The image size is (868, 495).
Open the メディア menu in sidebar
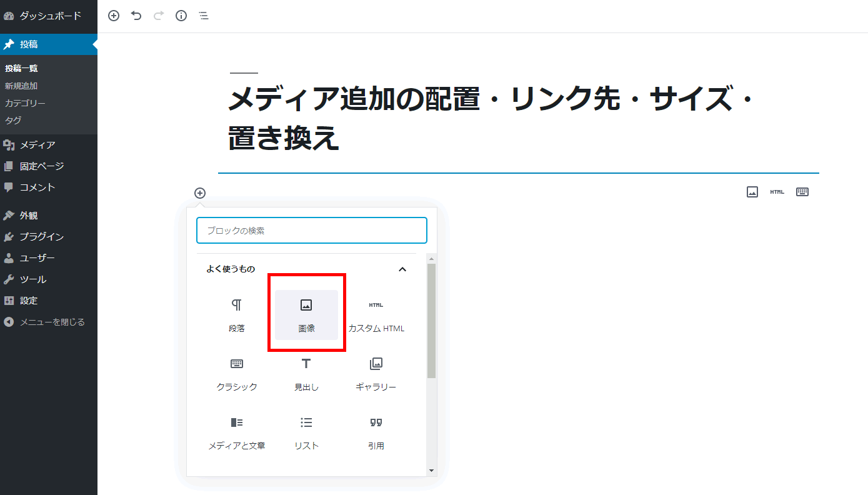click(37, 145)
